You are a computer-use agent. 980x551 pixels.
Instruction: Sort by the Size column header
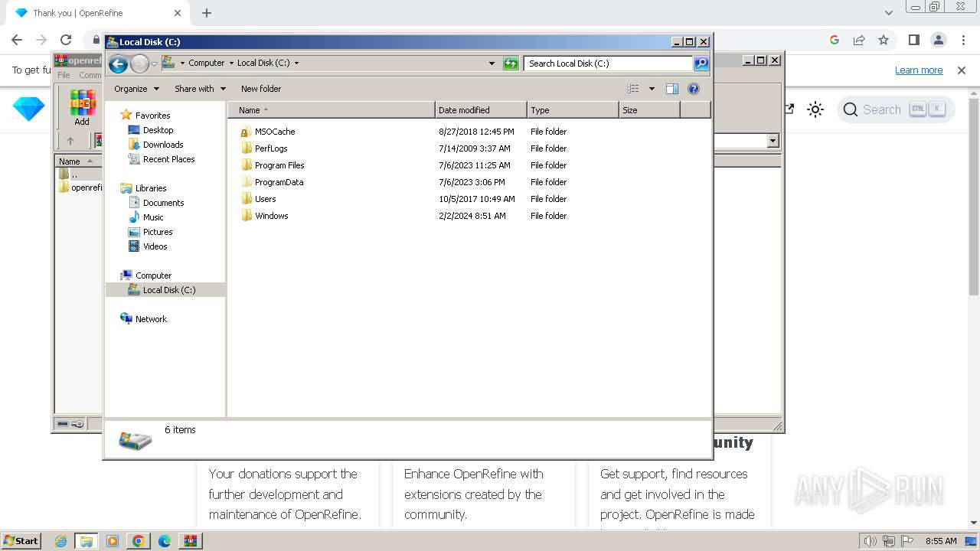pyautogui.click(x=649, y=110)
